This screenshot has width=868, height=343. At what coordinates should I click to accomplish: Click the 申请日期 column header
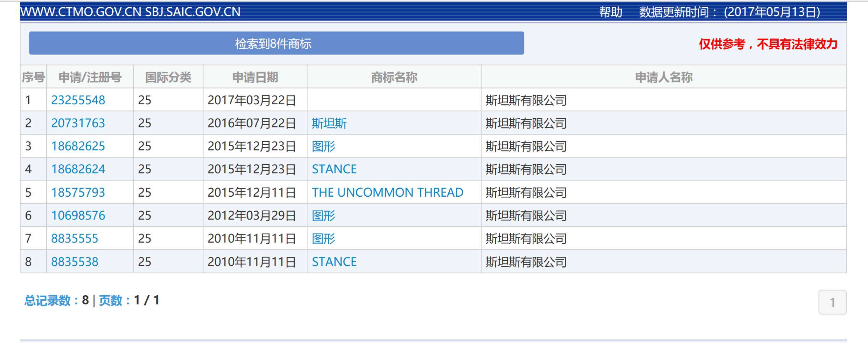tap(255, 77)
